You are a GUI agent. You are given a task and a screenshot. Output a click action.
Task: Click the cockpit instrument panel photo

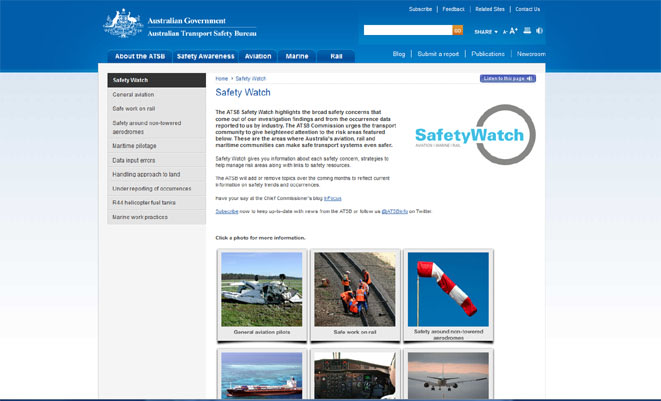click(355, 376)
